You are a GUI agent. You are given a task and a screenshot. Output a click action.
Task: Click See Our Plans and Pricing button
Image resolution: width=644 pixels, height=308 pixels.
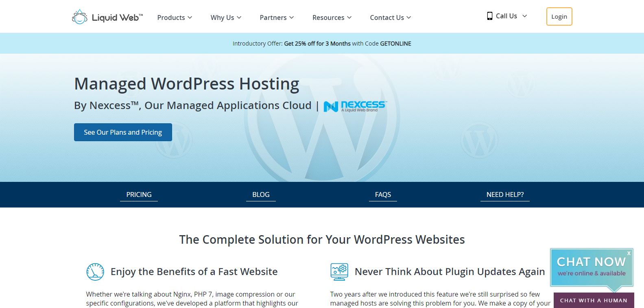tap(123, 132)
